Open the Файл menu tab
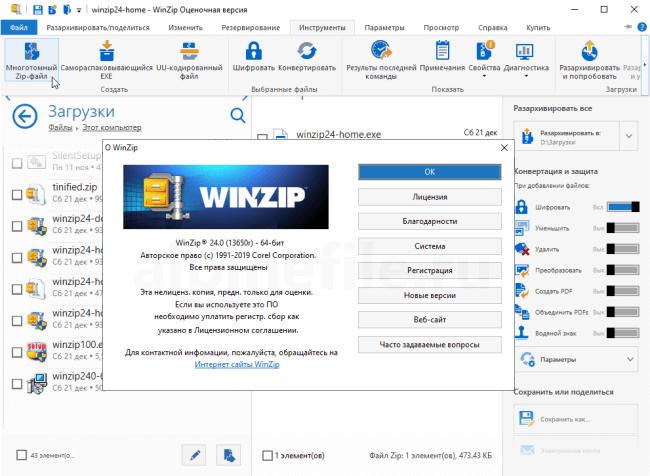Image resolution: width=650 pixels, height=476 pixels. [19, 27]
